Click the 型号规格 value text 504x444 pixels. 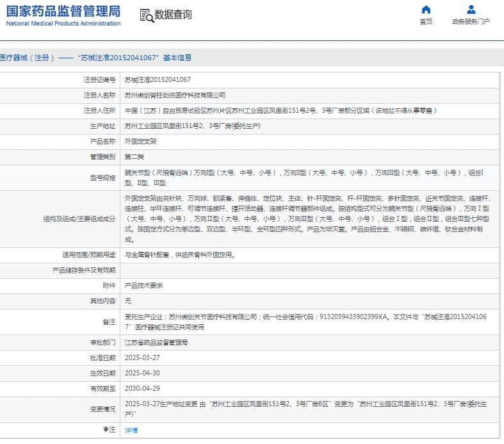pos(304,178)
